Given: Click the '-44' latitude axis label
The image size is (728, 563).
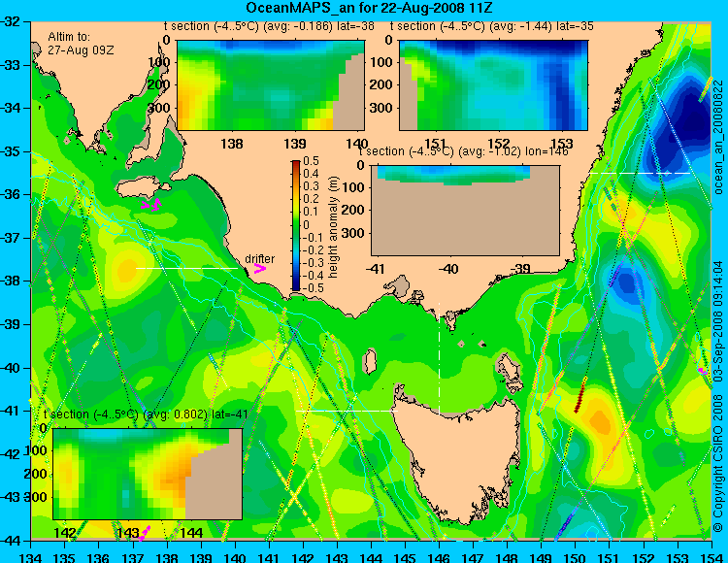Looking at the screenshot, I should pyautogui.click(x=10, y=541).
